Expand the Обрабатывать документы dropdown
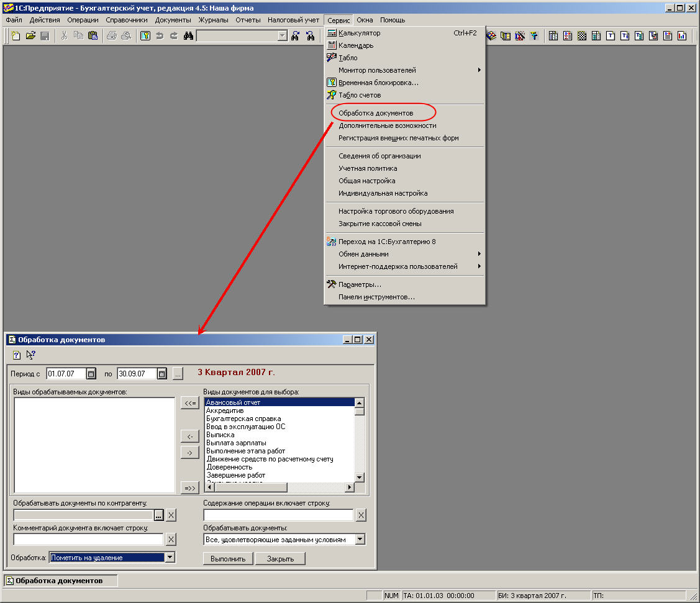Image resolution: width=700 pixels, height=603 pixels. tap(360, 540)
